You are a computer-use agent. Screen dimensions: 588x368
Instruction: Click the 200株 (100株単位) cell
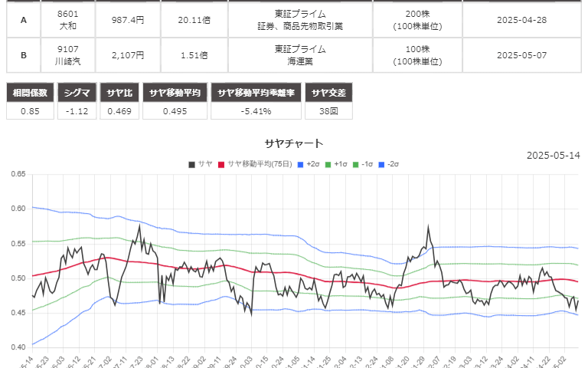click(417, 20)
